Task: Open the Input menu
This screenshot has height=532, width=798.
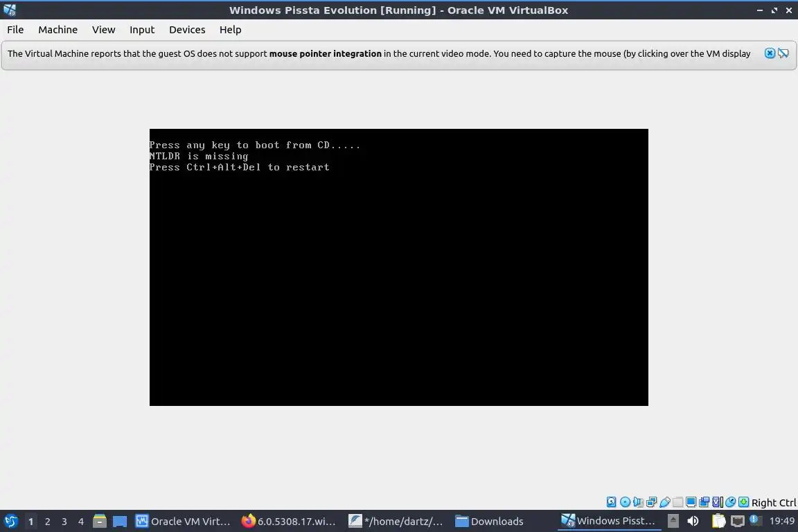Action: 141,30
